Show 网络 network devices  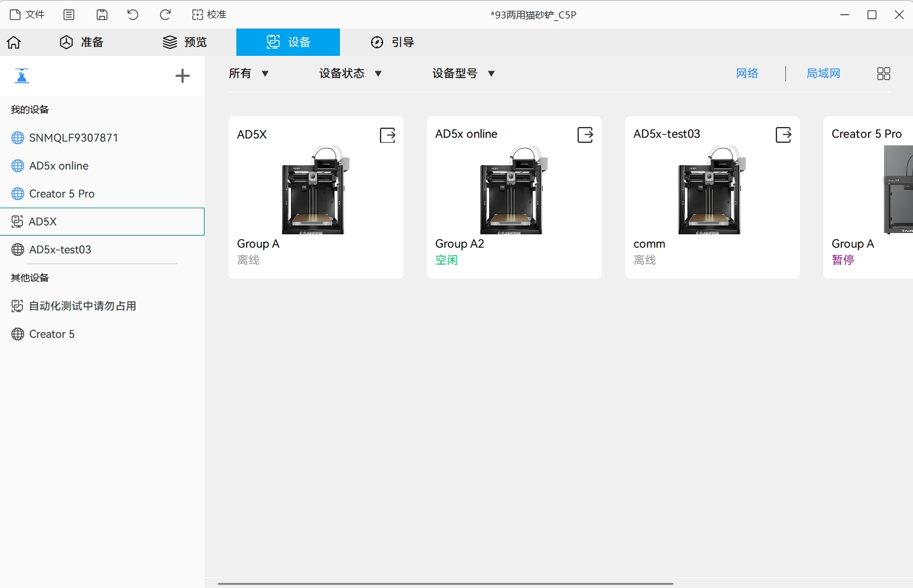pyautogui.click(x=747, y=74)
